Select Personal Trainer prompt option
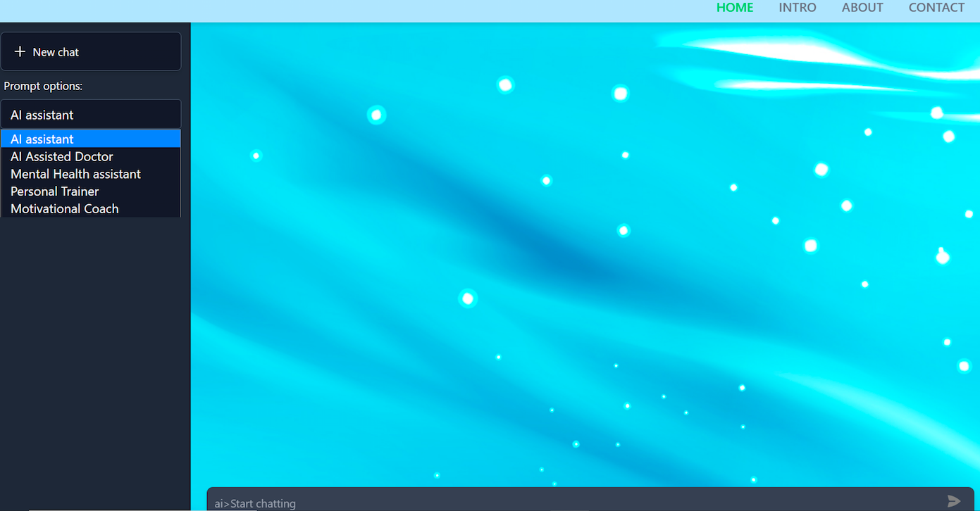This screenshot has height=511, width=980. 55,191
